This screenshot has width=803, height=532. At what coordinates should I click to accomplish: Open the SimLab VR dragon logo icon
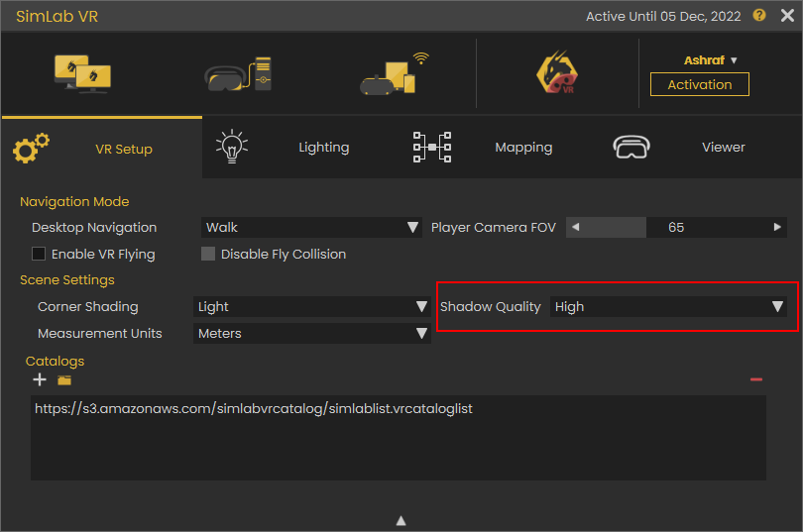[x=557, y=72]
